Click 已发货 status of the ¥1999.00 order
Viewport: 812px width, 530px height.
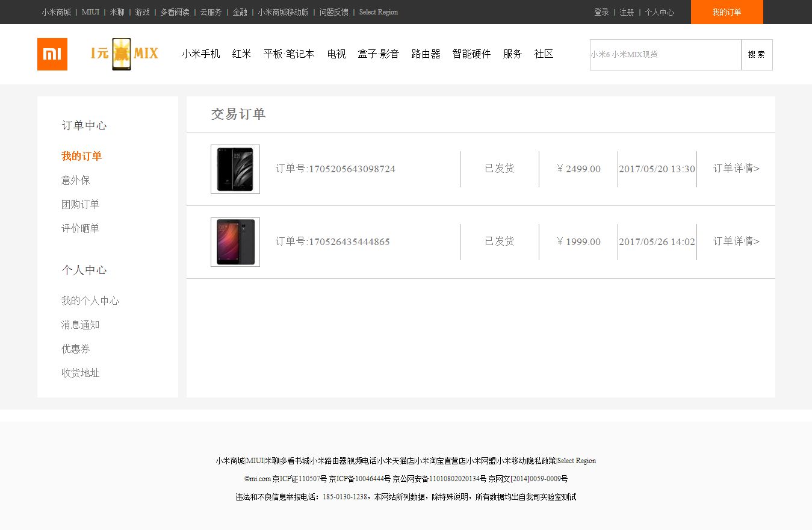(x=500, y=242)
